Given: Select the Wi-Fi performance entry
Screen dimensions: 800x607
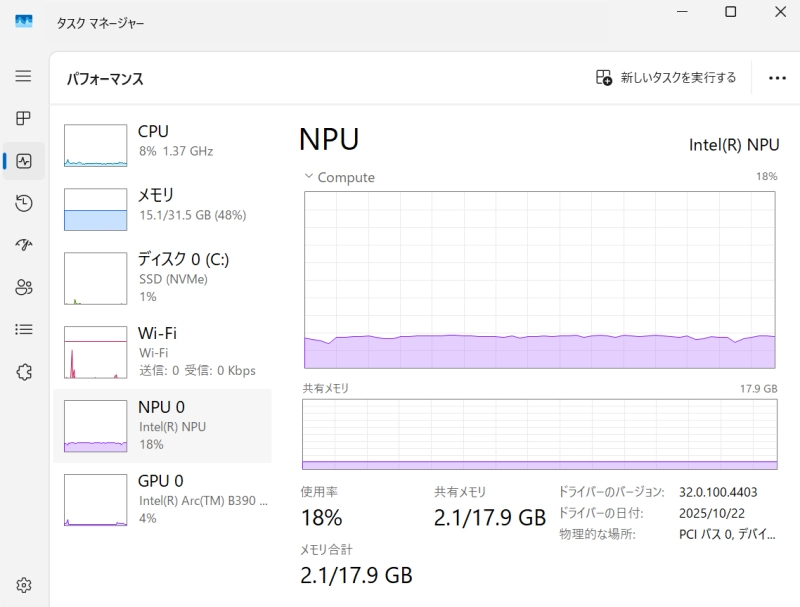Looking at the screenshot, I should point(162,352).
